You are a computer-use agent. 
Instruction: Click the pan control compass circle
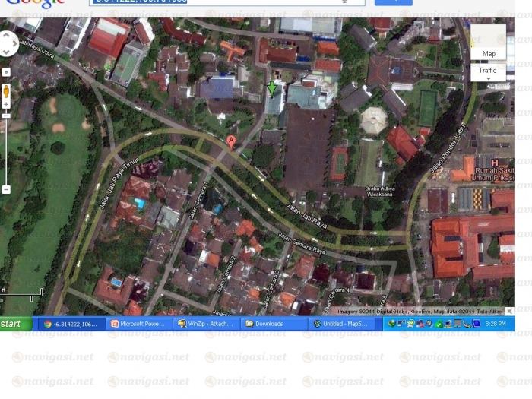click(x=6, y=43)
